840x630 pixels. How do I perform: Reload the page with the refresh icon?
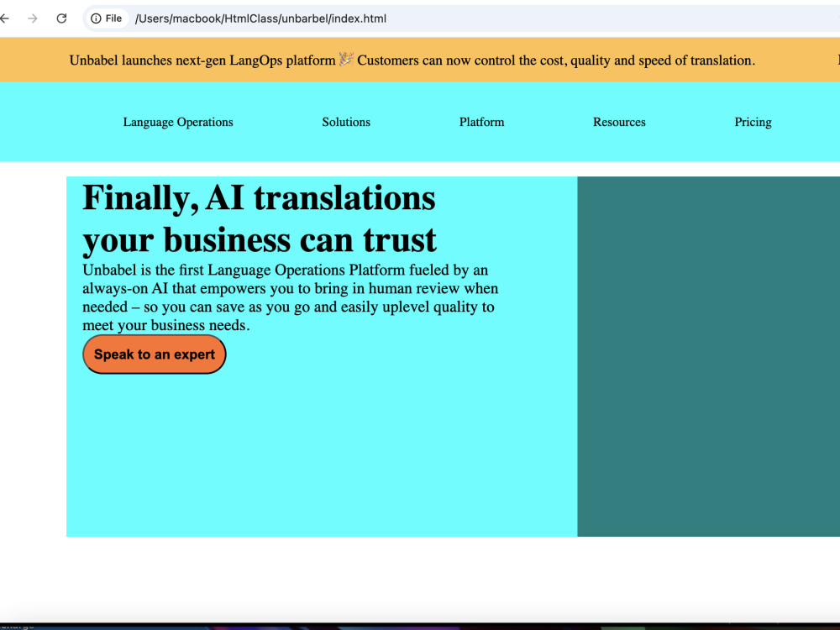(x=61, y=18)
